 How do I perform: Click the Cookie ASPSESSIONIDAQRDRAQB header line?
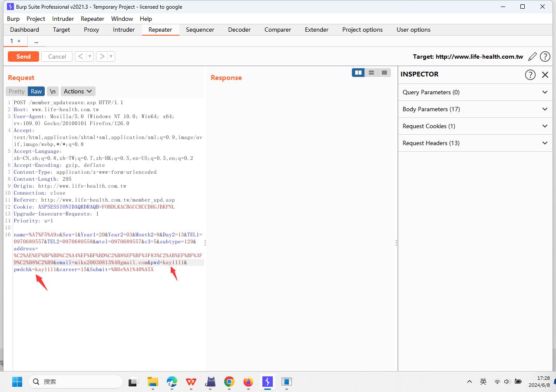[x=94, y=207]
